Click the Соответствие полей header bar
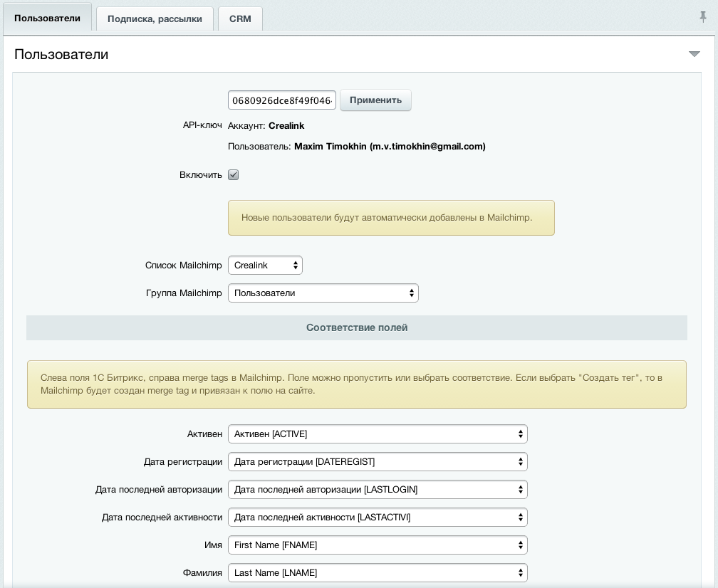This screenshot has height=588, width=718. 356,327
